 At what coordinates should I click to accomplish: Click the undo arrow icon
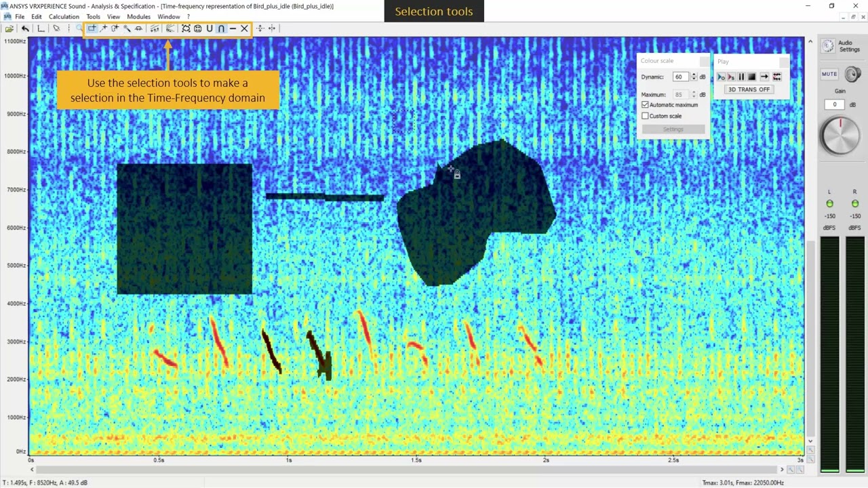[x=25, y=28]
